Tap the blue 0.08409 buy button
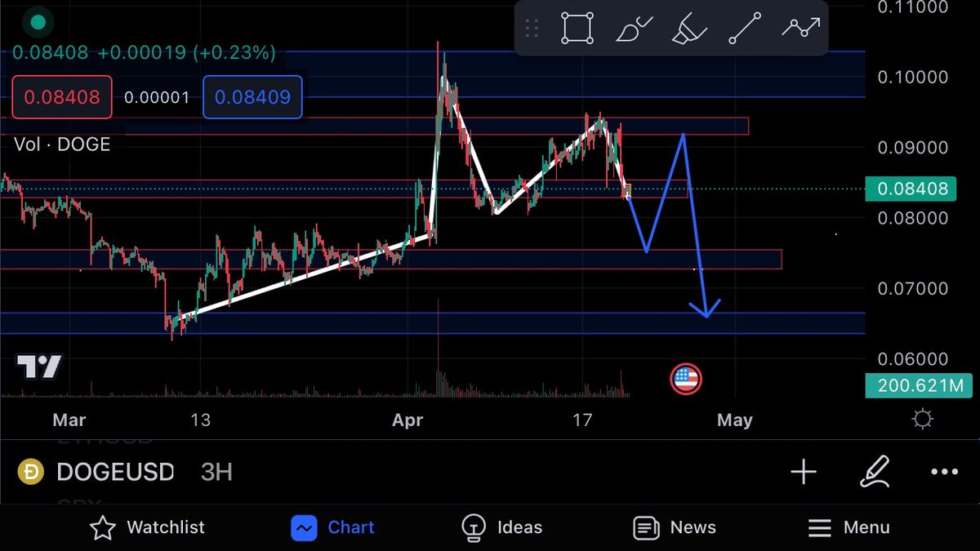Screen dimensions: 980x551 point(252,97)
